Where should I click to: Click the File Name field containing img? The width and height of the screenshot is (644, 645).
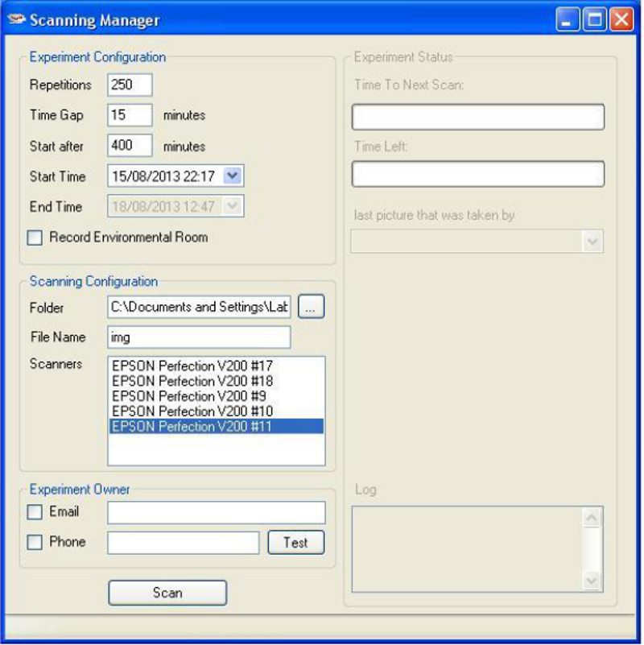tap(199, 337)
